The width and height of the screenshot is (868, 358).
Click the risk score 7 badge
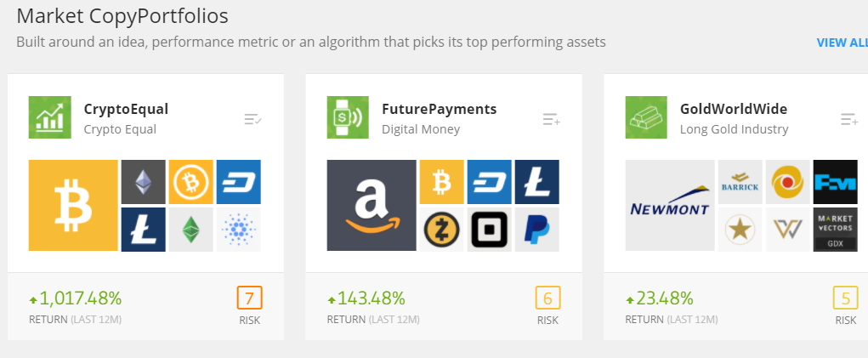tap(250, 298)
